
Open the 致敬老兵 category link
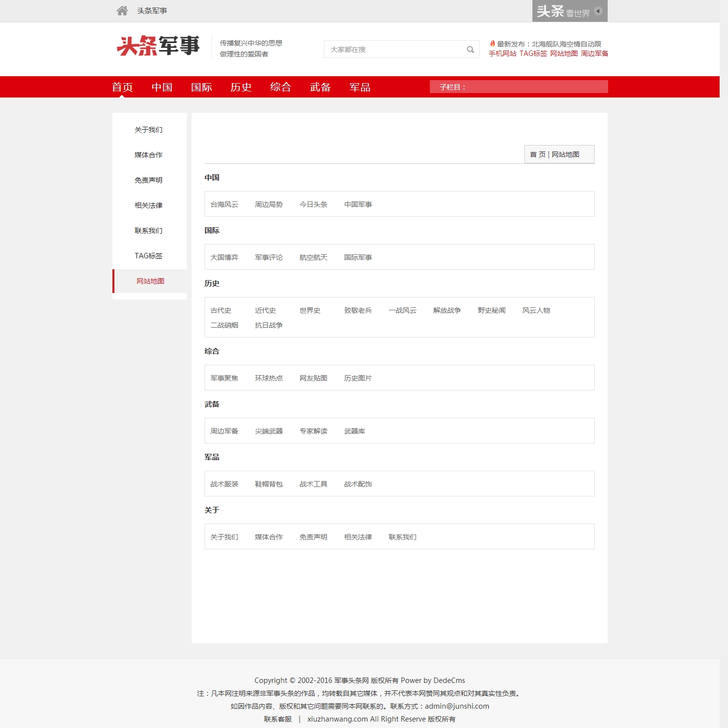click(358, 310)
